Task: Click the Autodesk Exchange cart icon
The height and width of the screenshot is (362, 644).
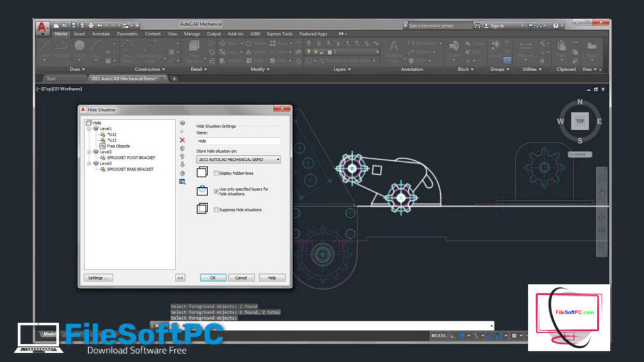Action: pos(530,25)
